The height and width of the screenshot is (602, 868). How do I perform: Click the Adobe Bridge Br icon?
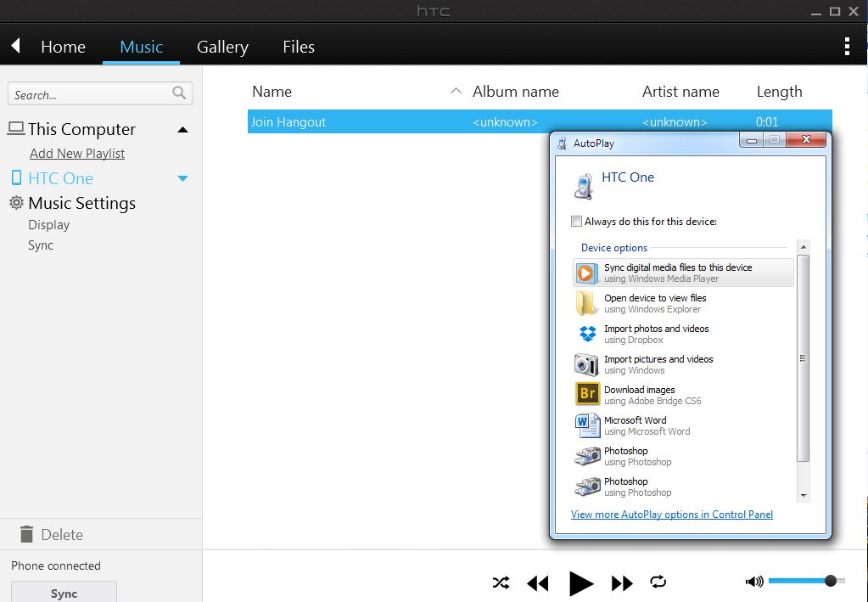587,394
